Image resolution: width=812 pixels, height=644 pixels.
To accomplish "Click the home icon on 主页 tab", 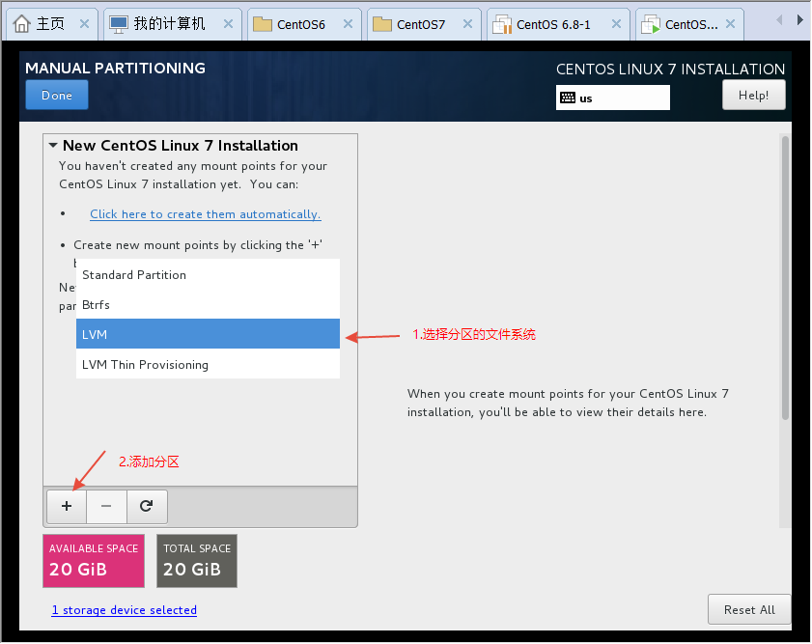I will tap(22, 24).
